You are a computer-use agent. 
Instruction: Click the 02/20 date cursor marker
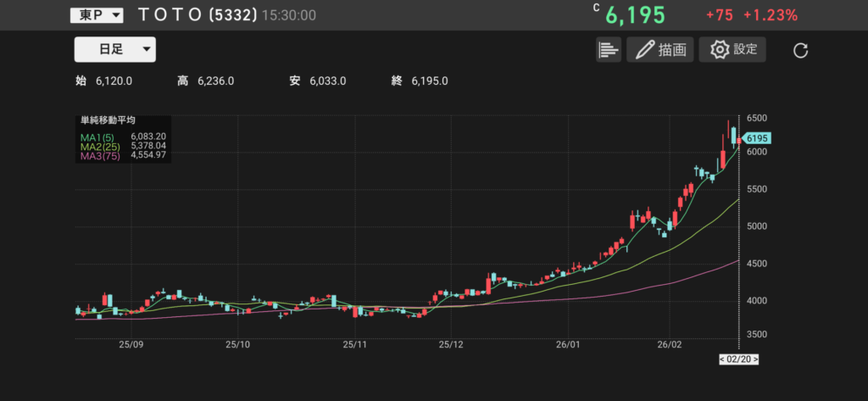pyautogui.click(x=738, y=359)
